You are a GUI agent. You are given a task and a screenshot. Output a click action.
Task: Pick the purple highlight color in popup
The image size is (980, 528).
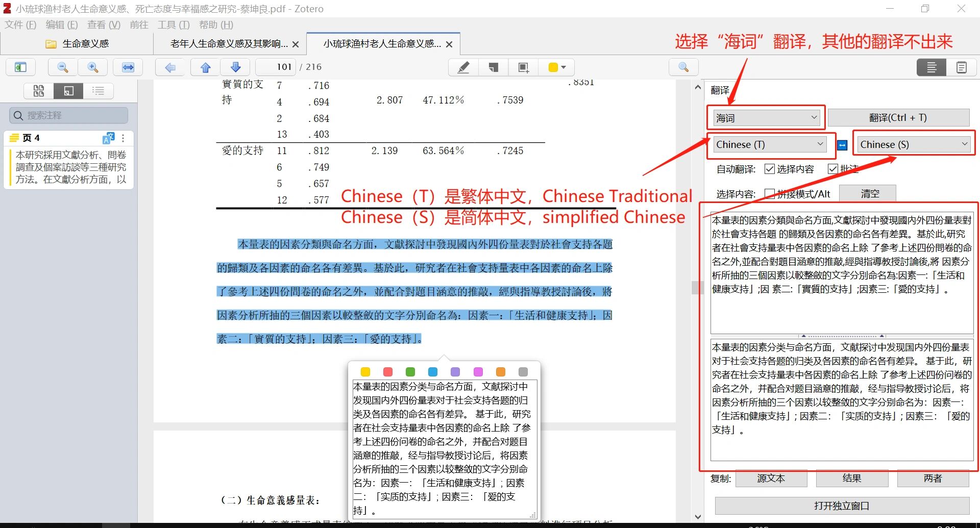(455, 372)
